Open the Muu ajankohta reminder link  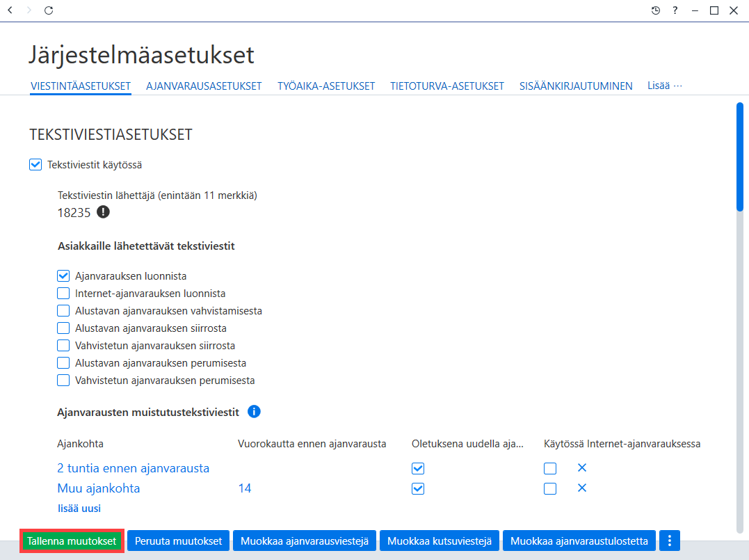point(99,488)
